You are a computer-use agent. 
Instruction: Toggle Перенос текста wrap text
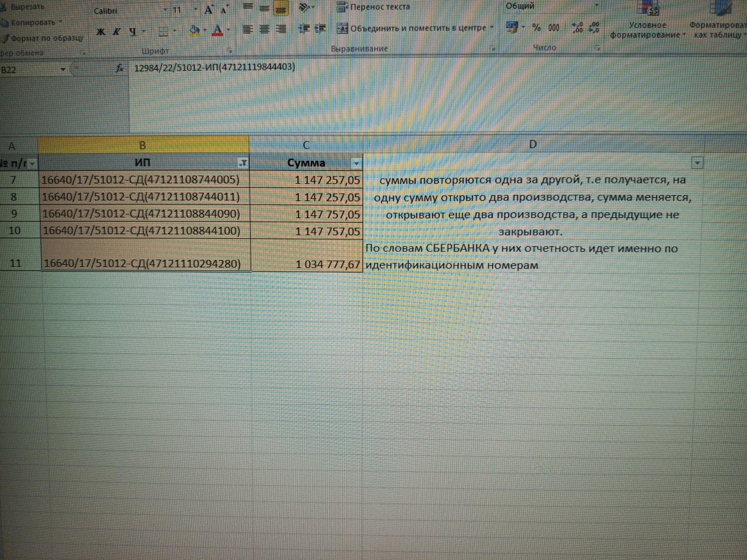tap(374, 7)
